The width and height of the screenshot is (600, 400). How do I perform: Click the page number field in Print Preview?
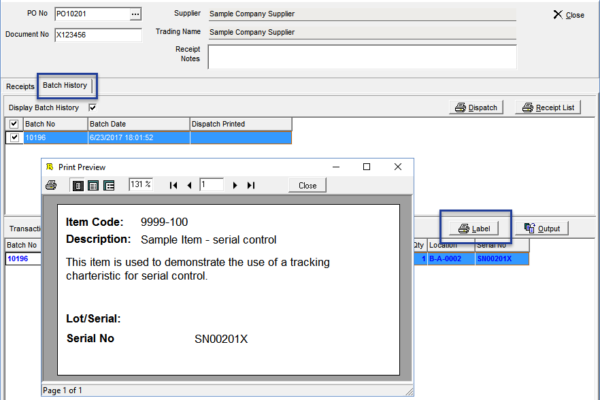click(212, 184)
